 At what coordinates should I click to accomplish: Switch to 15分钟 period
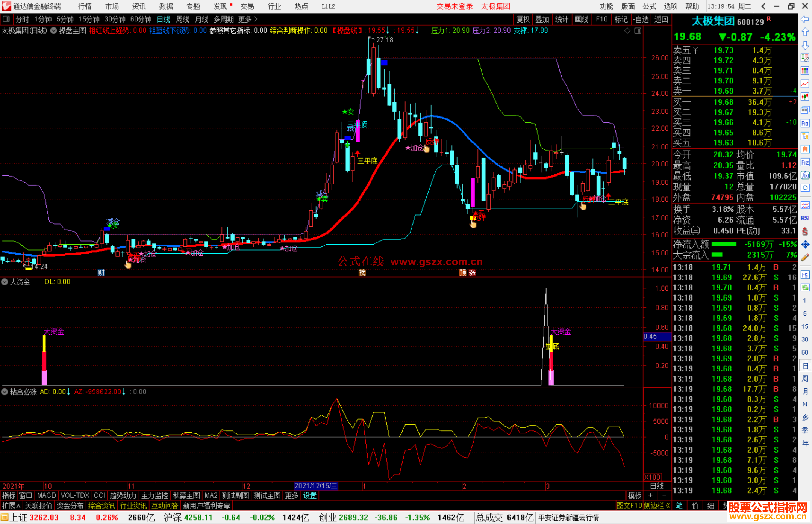point(89,19)
